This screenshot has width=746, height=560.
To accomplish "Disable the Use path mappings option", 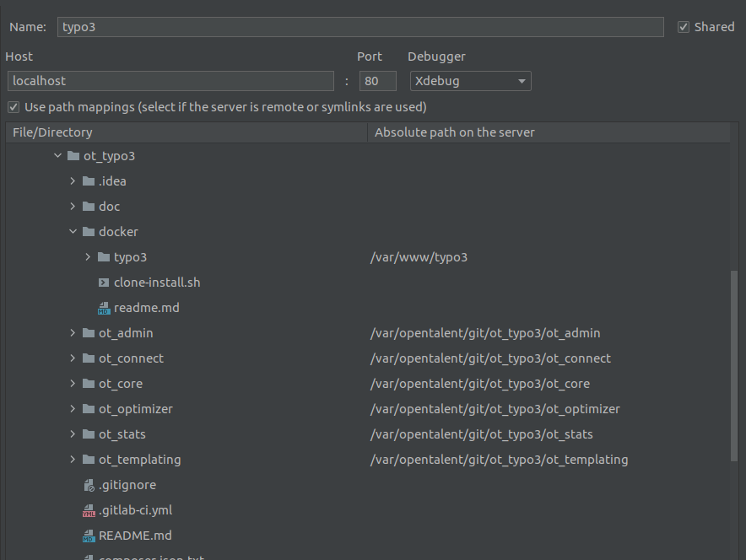I will 12,106.
